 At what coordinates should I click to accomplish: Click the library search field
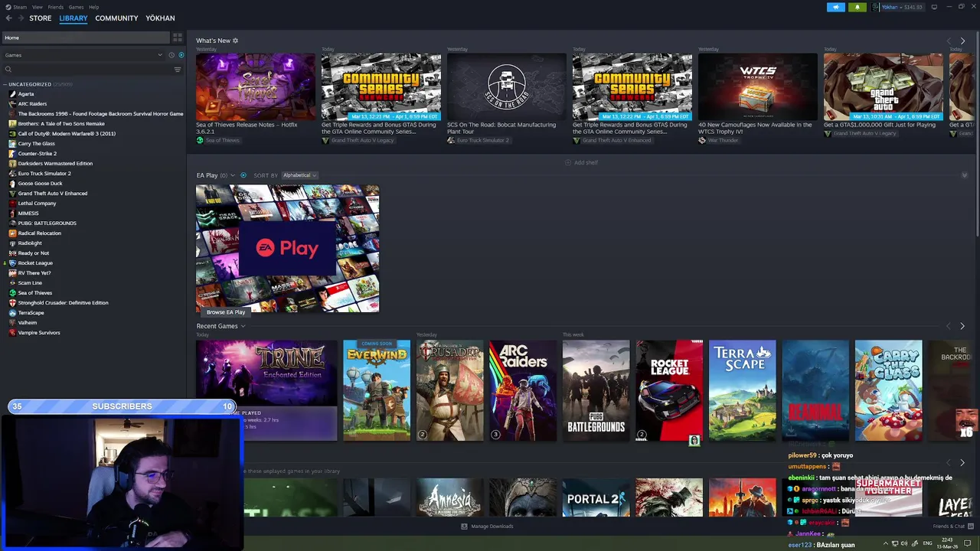click(92, 70)
